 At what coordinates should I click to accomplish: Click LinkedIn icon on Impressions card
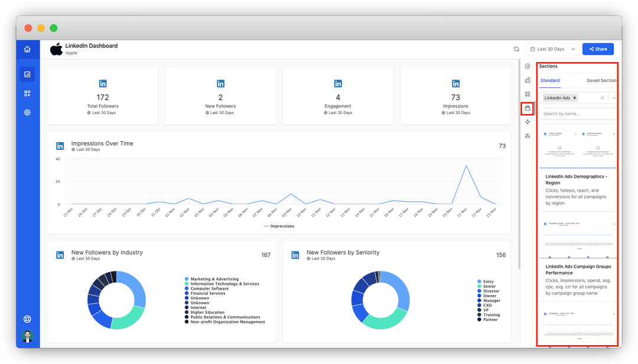pyautogui.click(x=455, y=84)
